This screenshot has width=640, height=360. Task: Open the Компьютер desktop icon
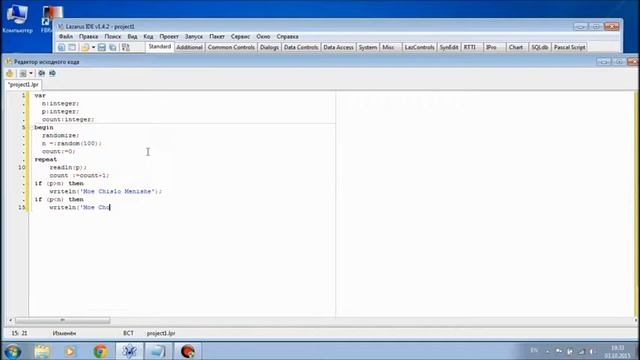click(17, 19)
